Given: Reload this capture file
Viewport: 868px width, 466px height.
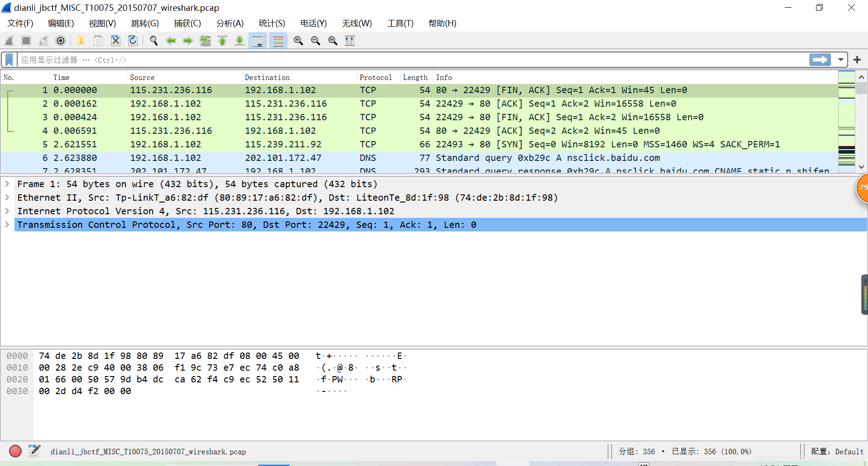Looking at the screenshot, I should [x=133, y=41].
